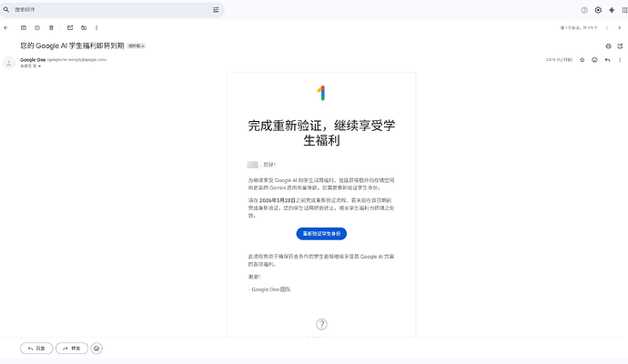Print all messages in conversation
This screenshot has width=628, height=364.
coord(608,46)
